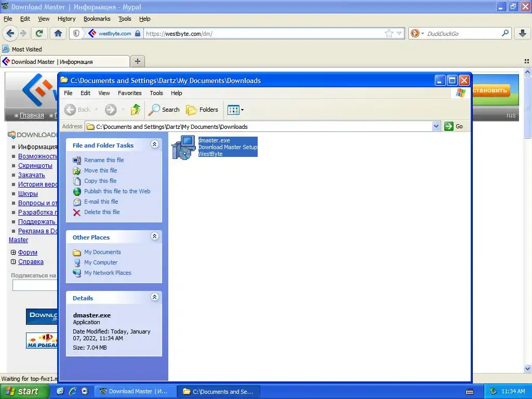Click Internet Explorer quick launch icon
This screenshot has height=399, width=532.
pos(72,391)
